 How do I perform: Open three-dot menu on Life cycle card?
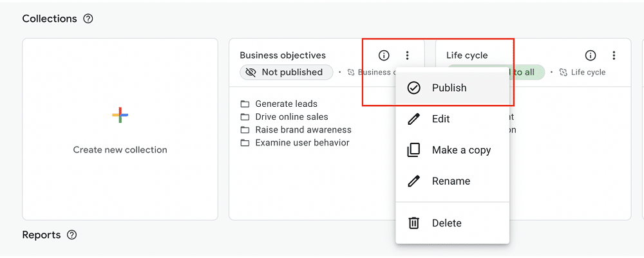point(614,55)
